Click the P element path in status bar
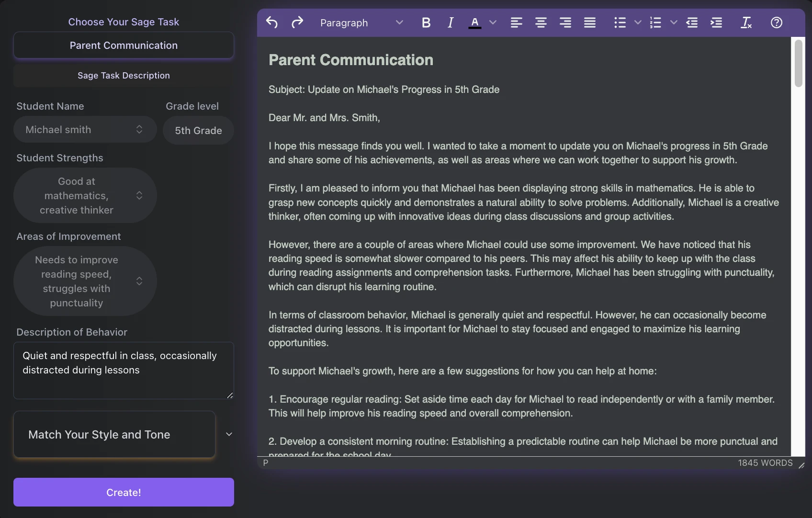Screen dimensions: 812x518 point(265,463)
